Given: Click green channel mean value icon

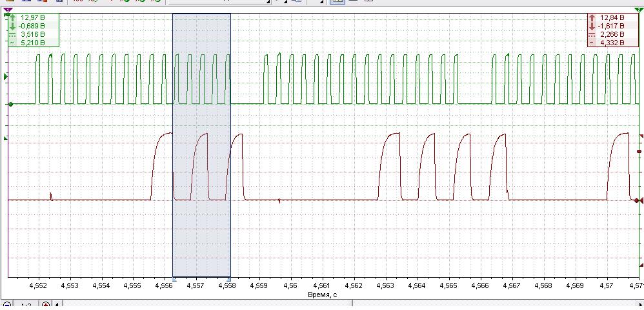Looking at the screenshot, I should (12, 34).
